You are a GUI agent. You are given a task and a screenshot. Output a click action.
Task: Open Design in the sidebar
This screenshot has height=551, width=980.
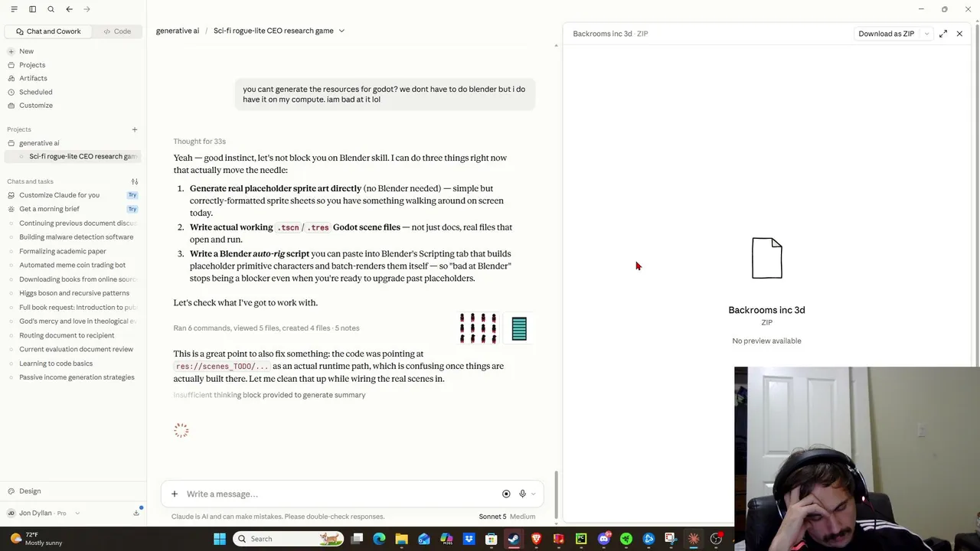point(30,491)
